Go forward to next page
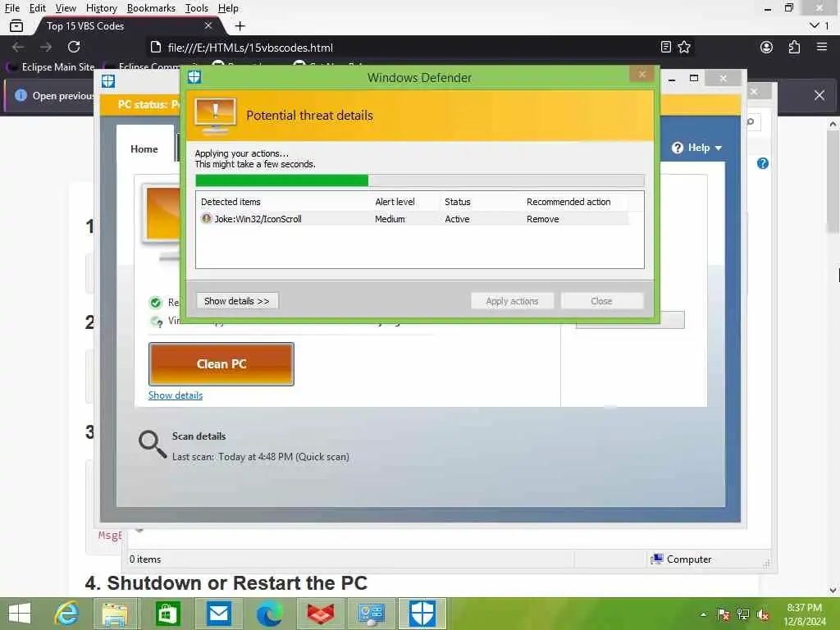 [x=46, y=47]
